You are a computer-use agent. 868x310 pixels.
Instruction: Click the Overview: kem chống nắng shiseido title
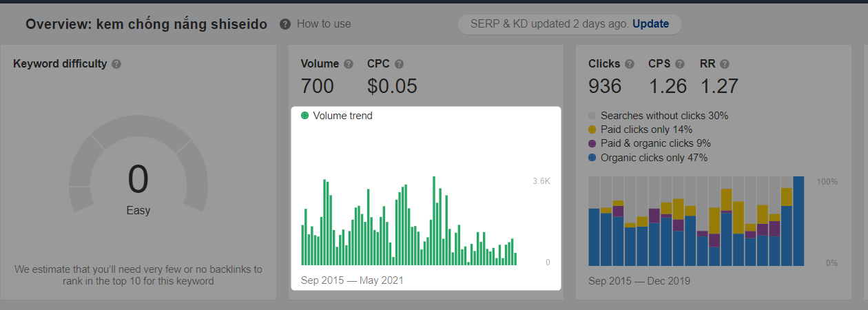click(x=146, y=24)
